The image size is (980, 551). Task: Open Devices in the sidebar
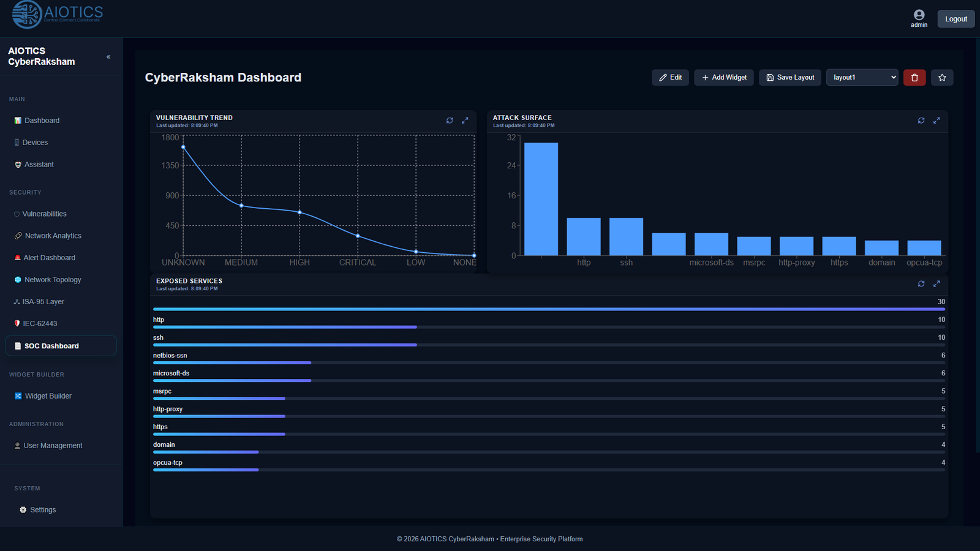tap(61, 143)
